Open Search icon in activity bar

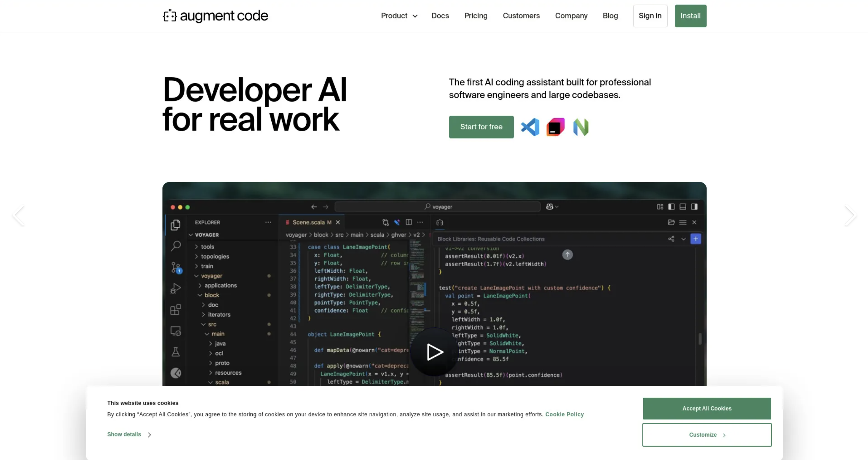[176, 246]
